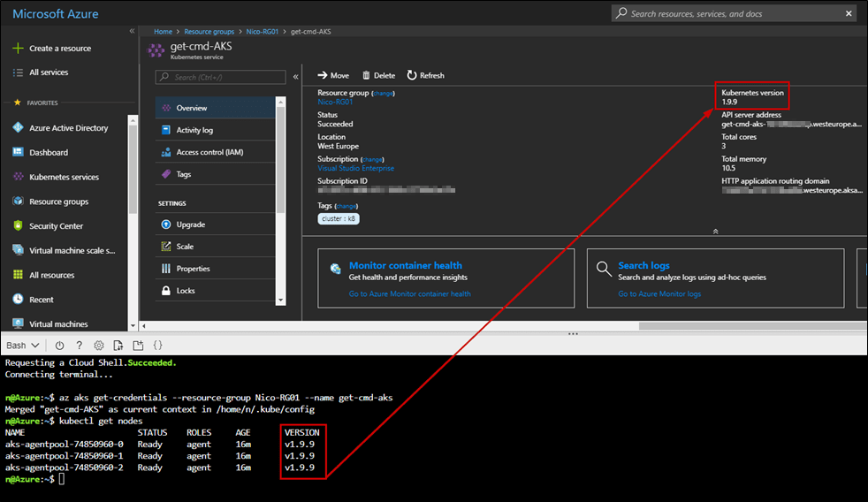The width and height of the screenshot is (868, 502).
Task: Click the favorites list scroll down arrow
Action: click(133, 326)
